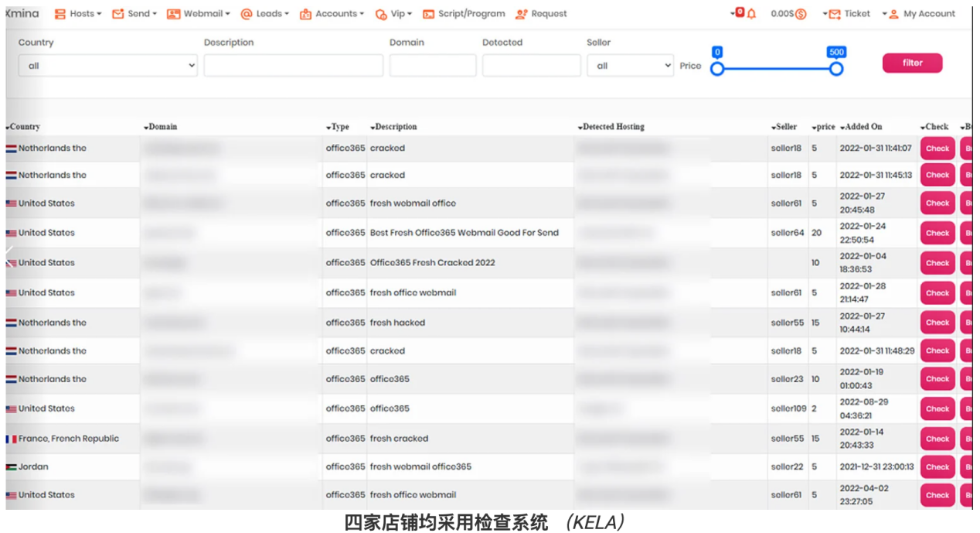
Task: Open the Country filter dropdown
Action: tap(107, 66)
